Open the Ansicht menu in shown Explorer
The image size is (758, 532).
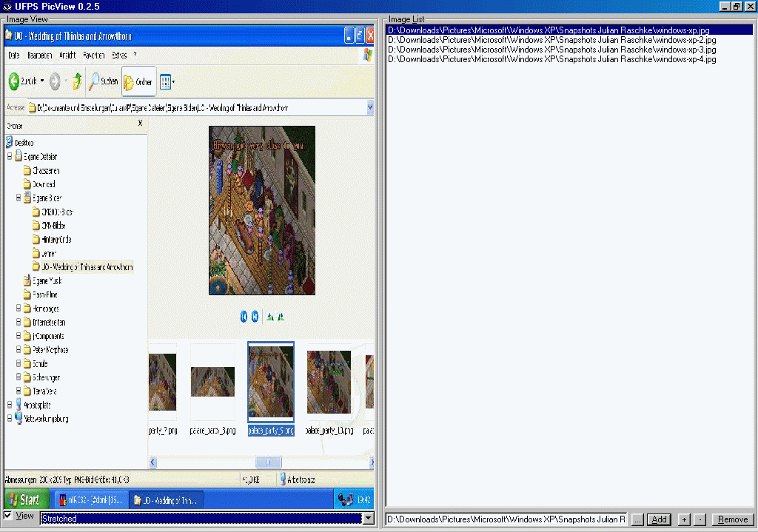coord(67,55)
